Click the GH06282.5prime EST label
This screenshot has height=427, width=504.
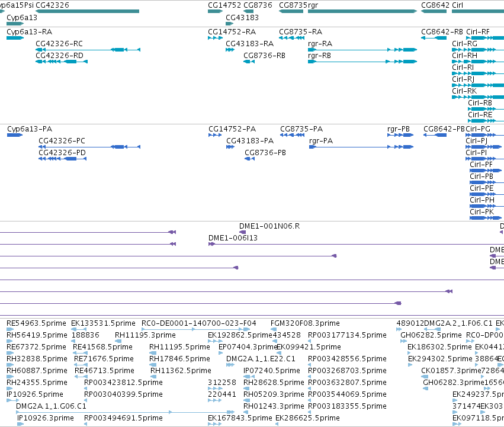pos(431,335)
